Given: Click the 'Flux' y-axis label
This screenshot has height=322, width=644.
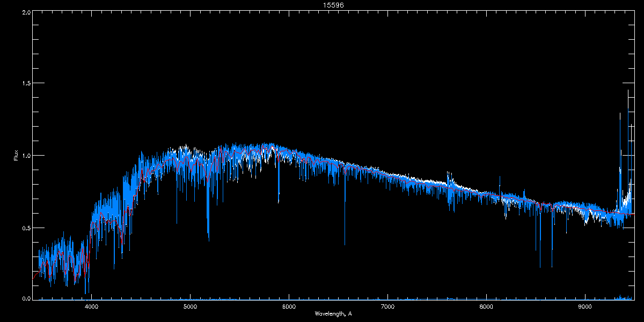Looking at the screenshot, I should pos(16,155).
